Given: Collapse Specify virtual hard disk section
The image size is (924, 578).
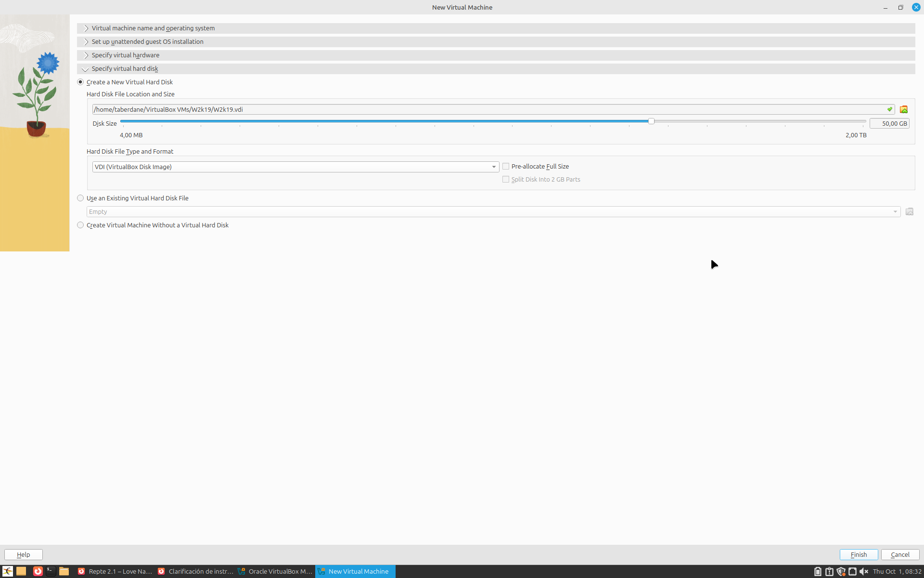Looking at the screenshot, I should tap(496, 69).
